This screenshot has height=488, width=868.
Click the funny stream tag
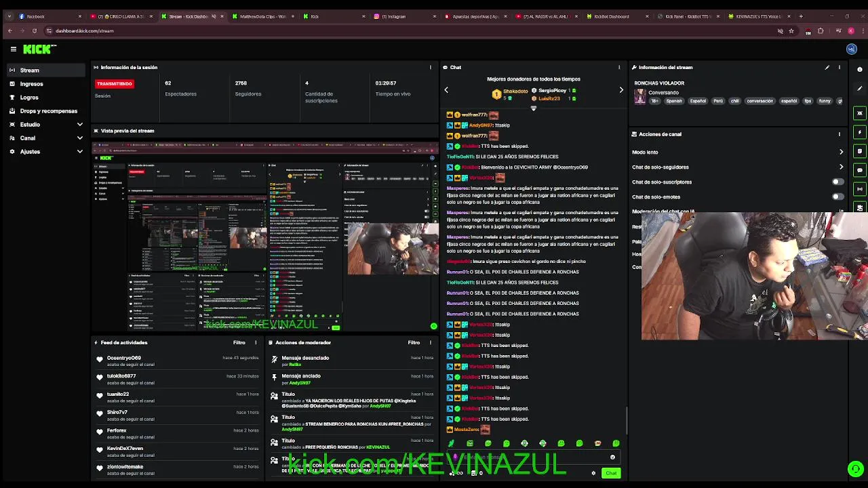(x=825, y=101)
